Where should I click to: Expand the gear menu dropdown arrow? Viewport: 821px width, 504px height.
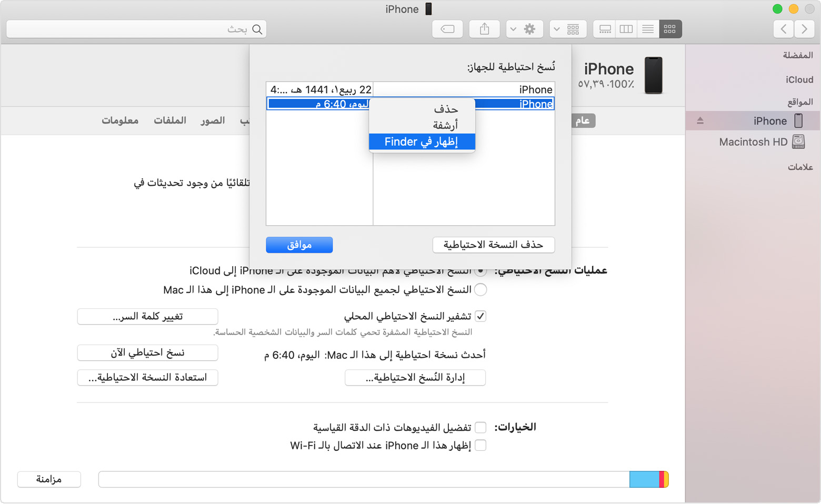(x=513, y=29)
